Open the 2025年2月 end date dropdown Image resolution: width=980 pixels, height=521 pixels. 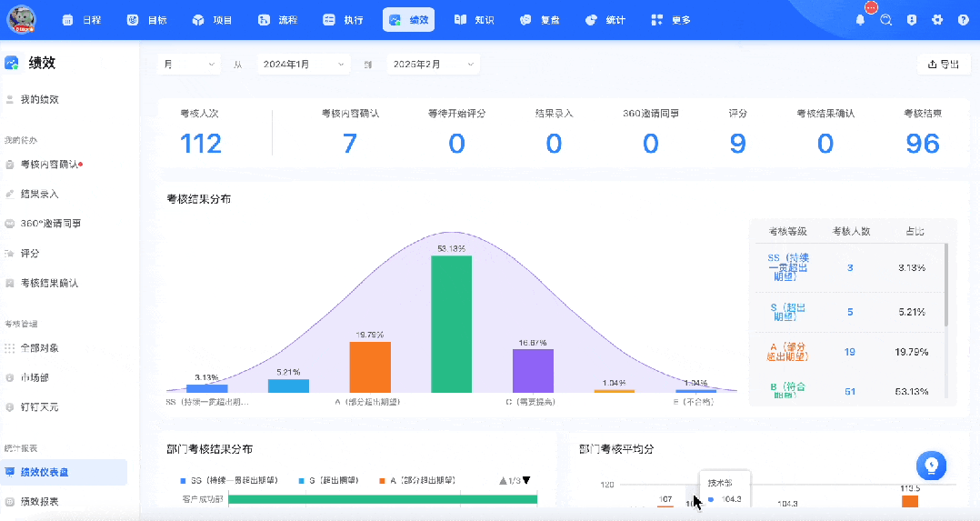(433, 65)
